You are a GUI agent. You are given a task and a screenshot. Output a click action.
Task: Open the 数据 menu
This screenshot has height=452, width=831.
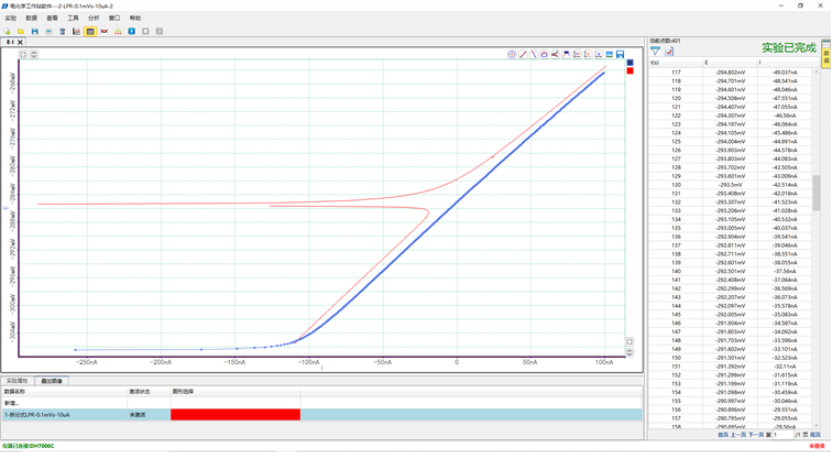coord(31,18)
